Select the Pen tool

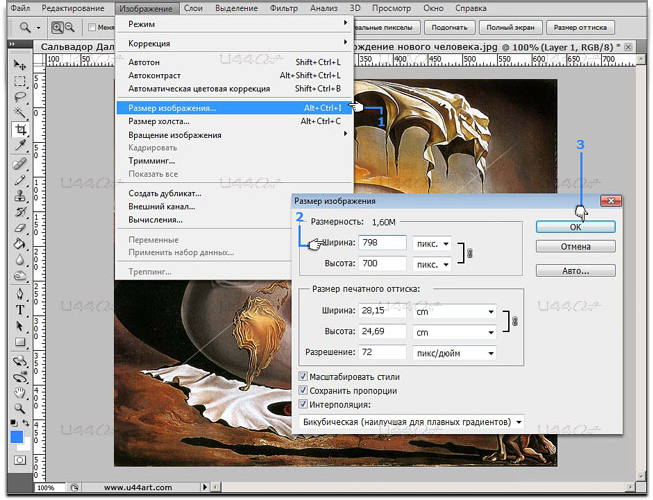[x=20, y=294]
